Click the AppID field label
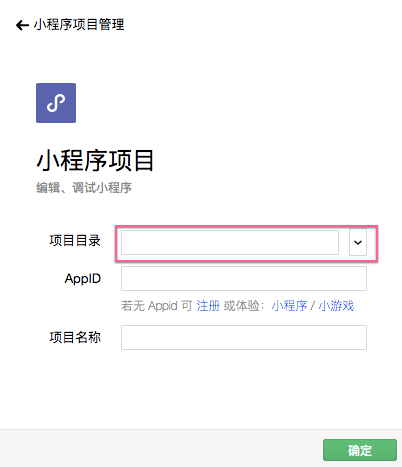402x467 pixels. 83,279
